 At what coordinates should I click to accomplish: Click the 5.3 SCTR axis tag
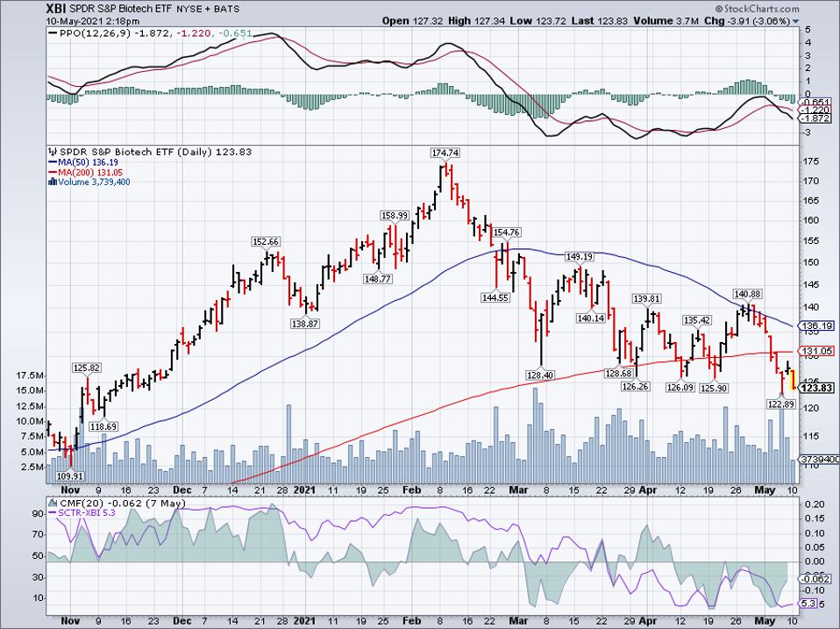809,604
